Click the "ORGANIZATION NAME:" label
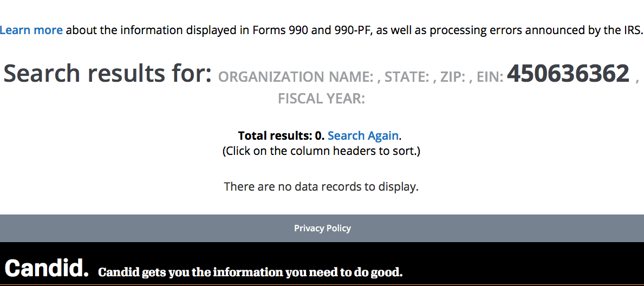The height and width of the screenshot is (286, 644). [295, 77]
